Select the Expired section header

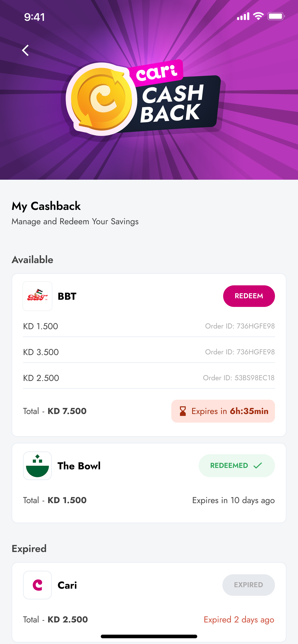(x=29, y=548)
